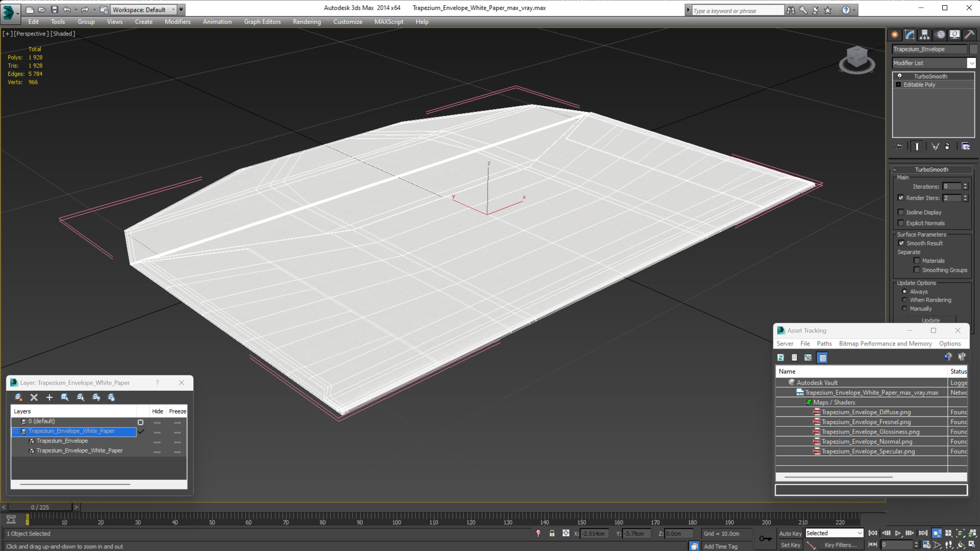Click Configure Modifier Sets icon
Viewport: 980px width, 551px height.
[966, 146]
